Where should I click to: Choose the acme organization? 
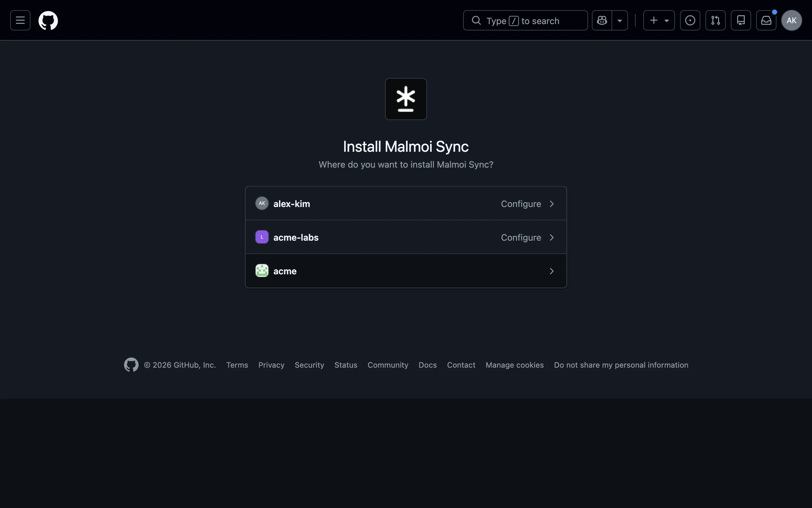[x=406, y=271]
